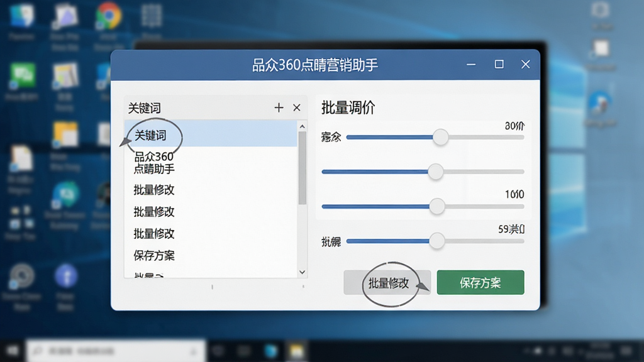The width and height of the screenshot is (644, 362).
Task: Adjust the slider showing value 80
Action: 440,137
